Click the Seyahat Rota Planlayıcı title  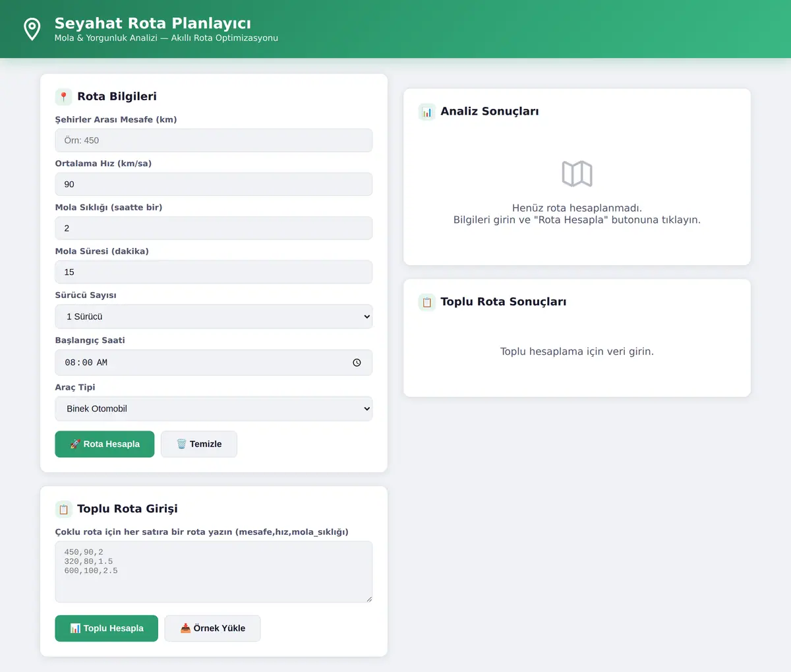pyautogui.click(x=153, y=24)
